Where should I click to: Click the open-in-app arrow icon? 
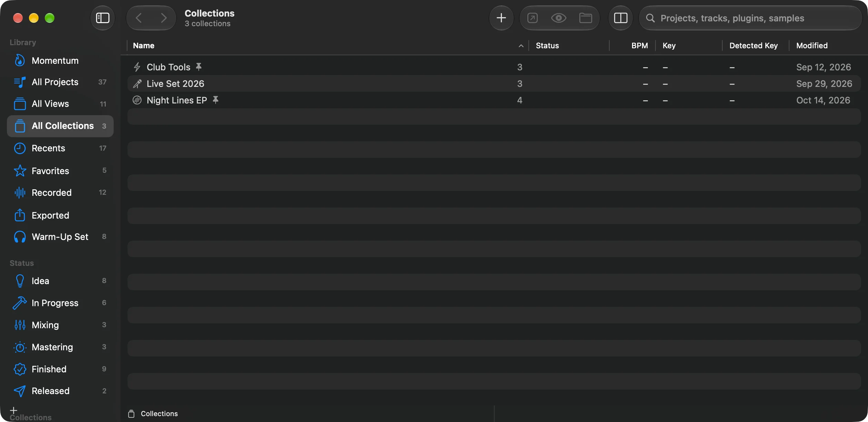[x=533, y=18]
